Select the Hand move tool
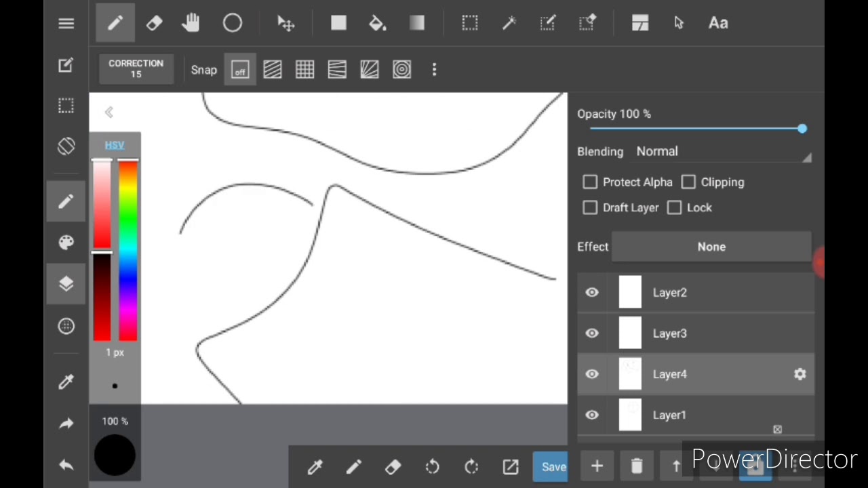Image resolution: width=868 pixels, height=488 pixels. click(191, 23)
